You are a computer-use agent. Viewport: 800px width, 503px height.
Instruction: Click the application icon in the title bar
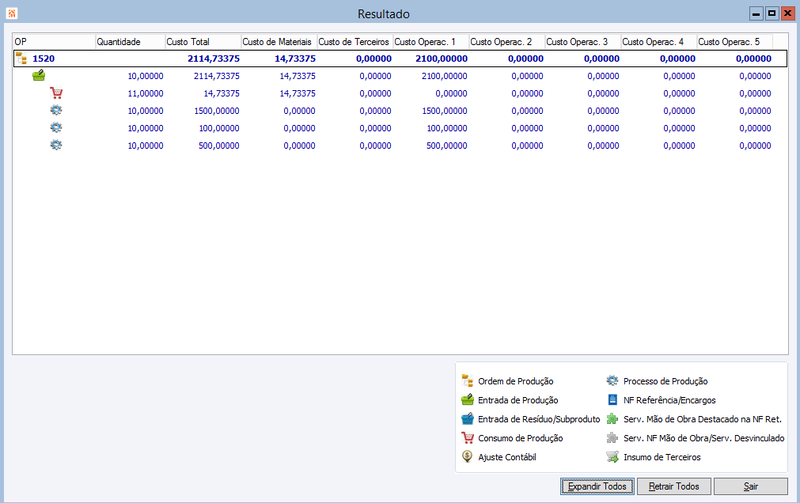point(11,13)
